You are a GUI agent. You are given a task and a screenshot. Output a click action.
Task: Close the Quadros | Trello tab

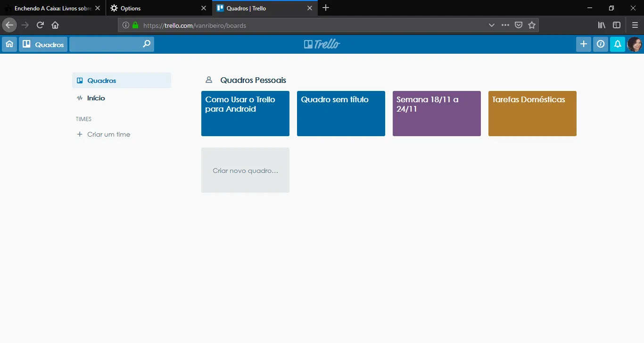click(x=309, y=8)
